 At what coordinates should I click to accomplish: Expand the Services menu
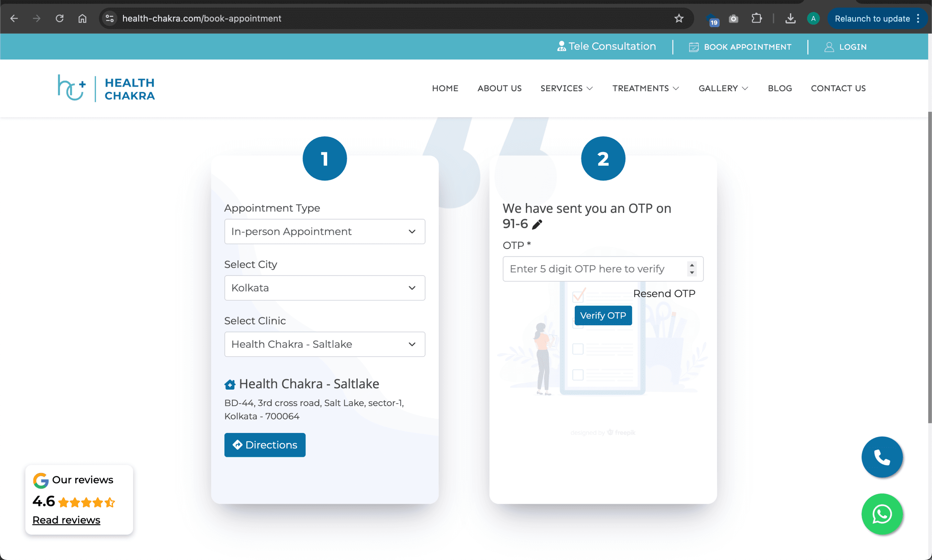click(x=566, y=88)
